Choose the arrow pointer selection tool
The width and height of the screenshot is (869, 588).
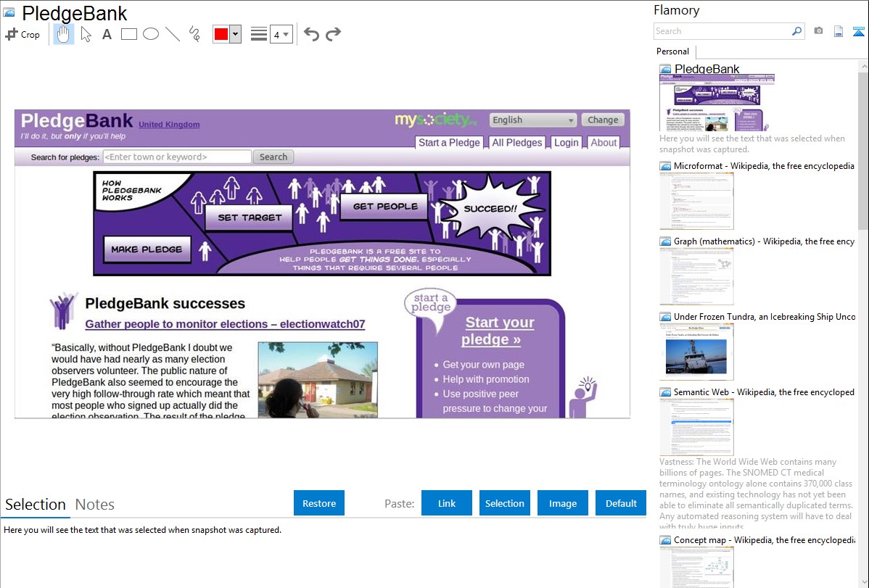click(86, 34)
